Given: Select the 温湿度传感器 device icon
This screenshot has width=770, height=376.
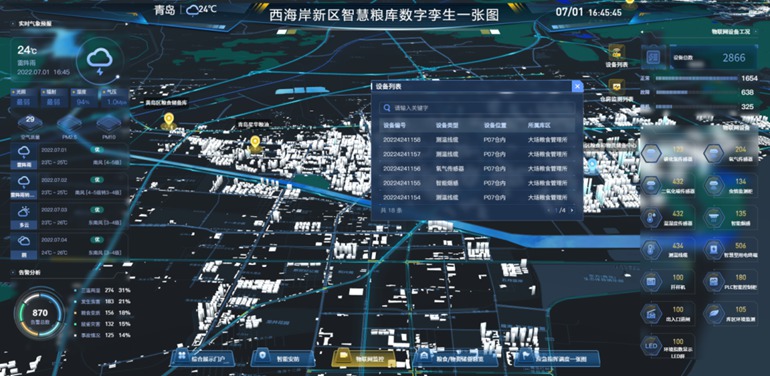Looking at the screenshot, I should click(x=651, y=217).
